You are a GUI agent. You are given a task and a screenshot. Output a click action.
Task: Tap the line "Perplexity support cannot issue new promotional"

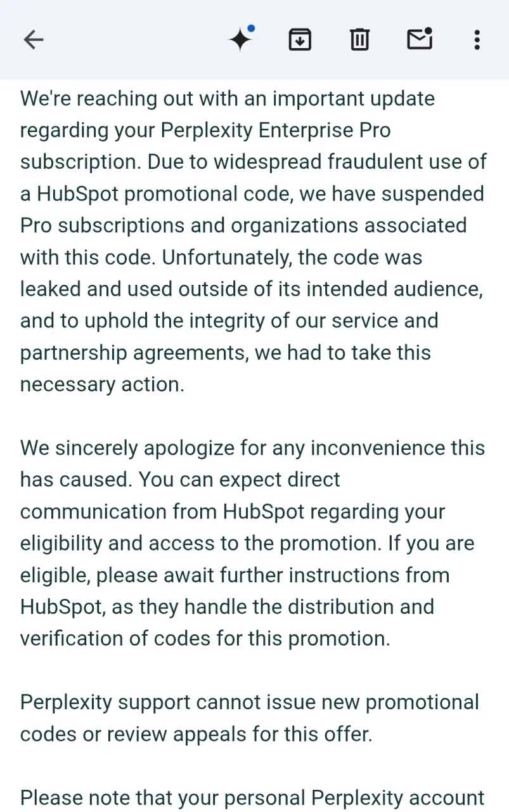(250, 703)
